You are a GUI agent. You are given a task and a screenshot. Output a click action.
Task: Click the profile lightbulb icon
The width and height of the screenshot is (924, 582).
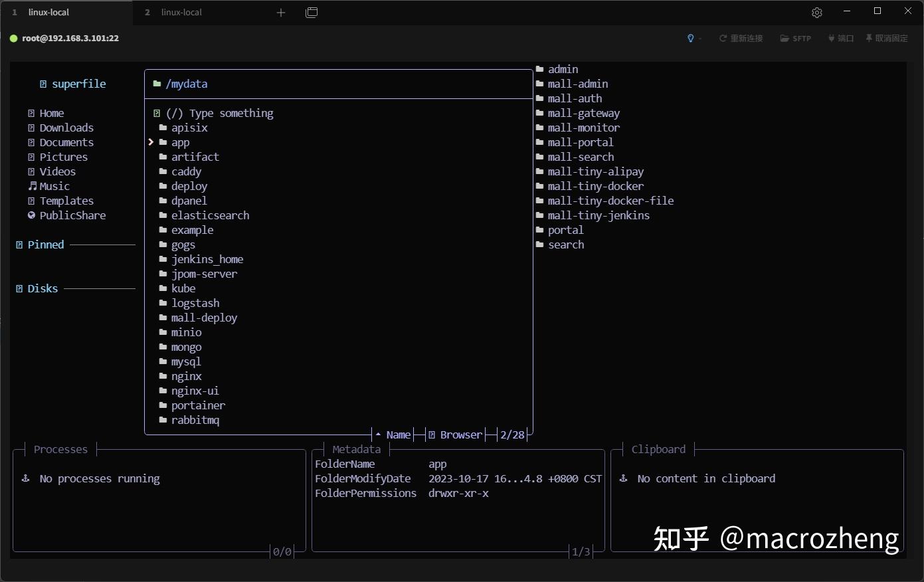click(691, 38)
